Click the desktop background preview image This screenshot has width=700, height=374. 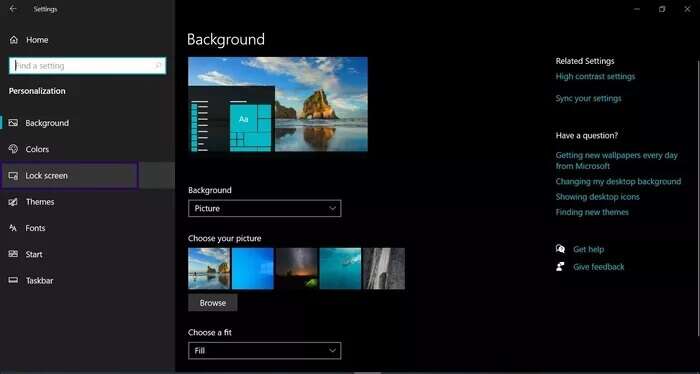pyautogui.click(x=278, y=104)
